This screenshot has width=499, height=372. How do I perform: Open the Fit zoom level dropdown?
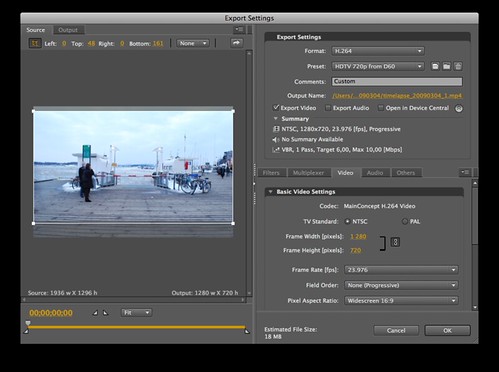point(136,313)
